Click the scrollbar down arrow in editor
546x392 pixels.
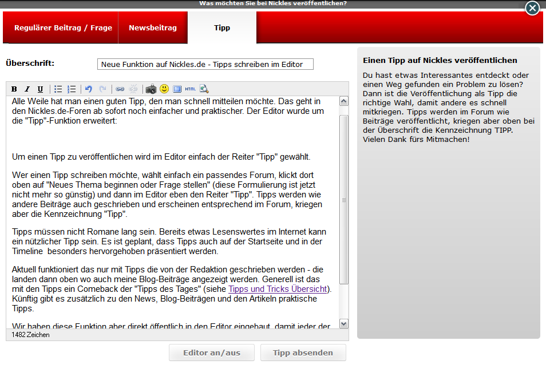click(x=344, y=324)
